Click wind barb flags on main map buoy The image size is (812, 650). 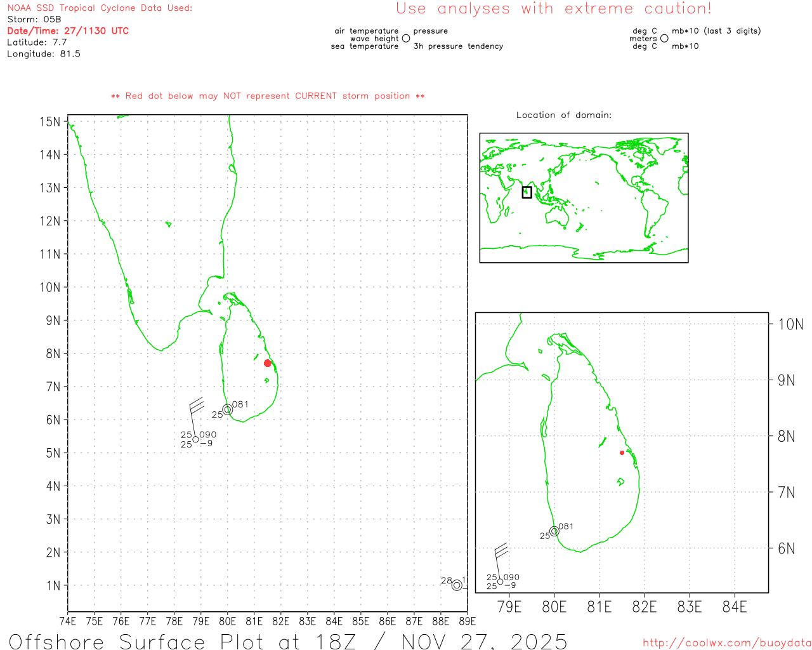[197, 404]
